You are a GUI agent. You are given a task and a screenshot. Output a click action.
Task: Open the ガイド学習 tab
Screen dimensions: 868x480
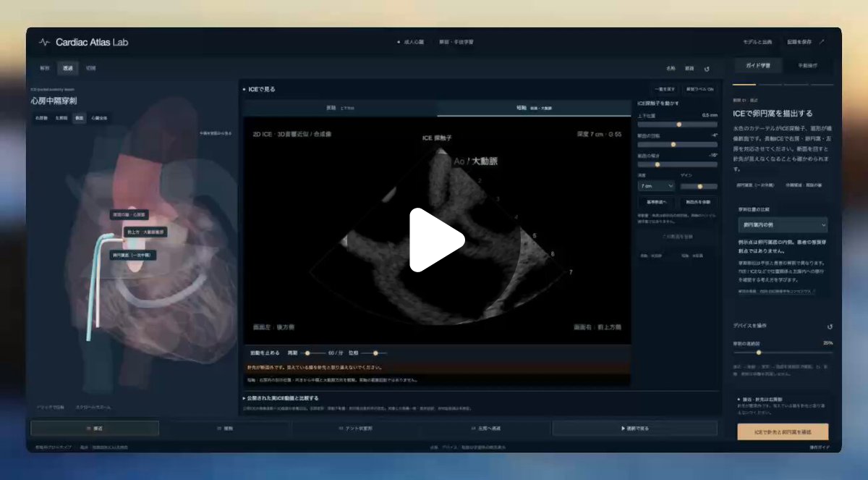point(758,65)
